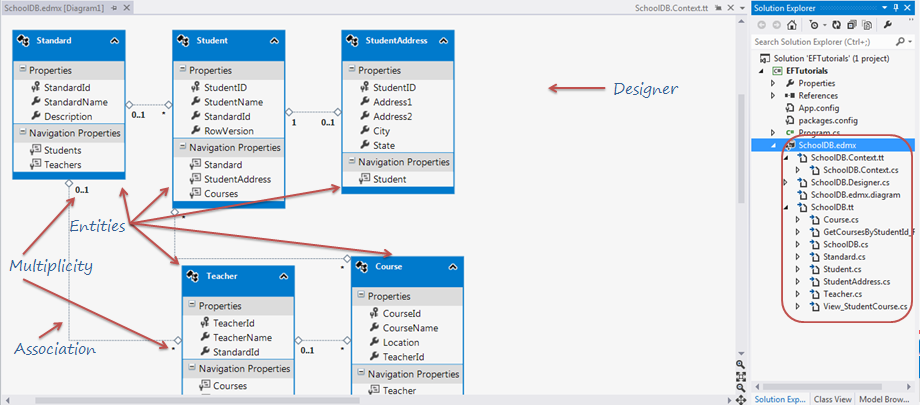Collapse the StudentAddress entity with its chevron
This screenshot has height=405, width=920.
click(x=444, y=41)
